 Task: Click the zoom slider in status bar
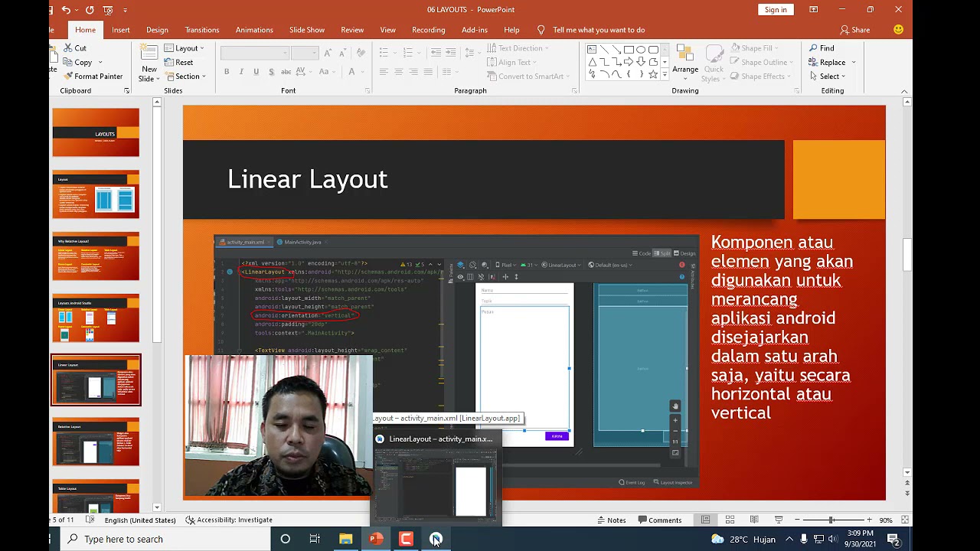[x=833, y=520]
